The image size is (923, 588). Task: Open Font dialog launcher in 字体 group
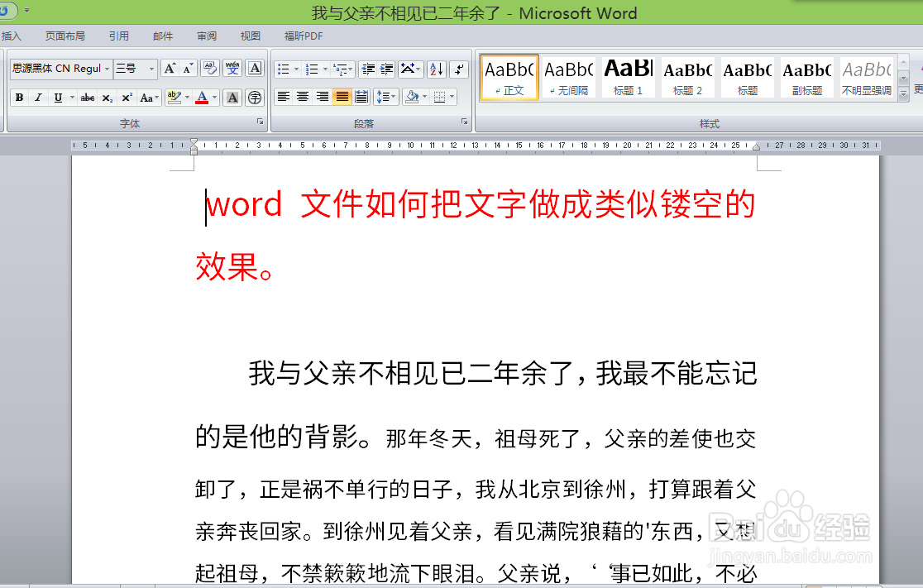point(260,122)
